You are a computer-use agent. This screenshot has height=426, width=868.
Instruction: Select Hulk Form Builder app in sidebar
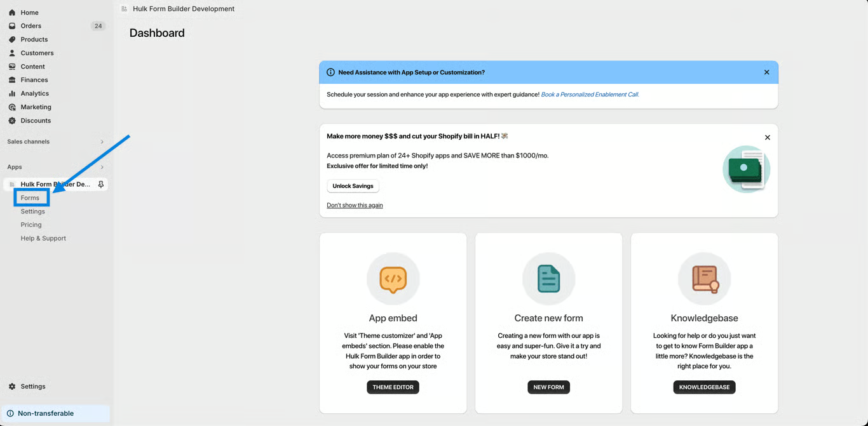[x=55, y=184]
